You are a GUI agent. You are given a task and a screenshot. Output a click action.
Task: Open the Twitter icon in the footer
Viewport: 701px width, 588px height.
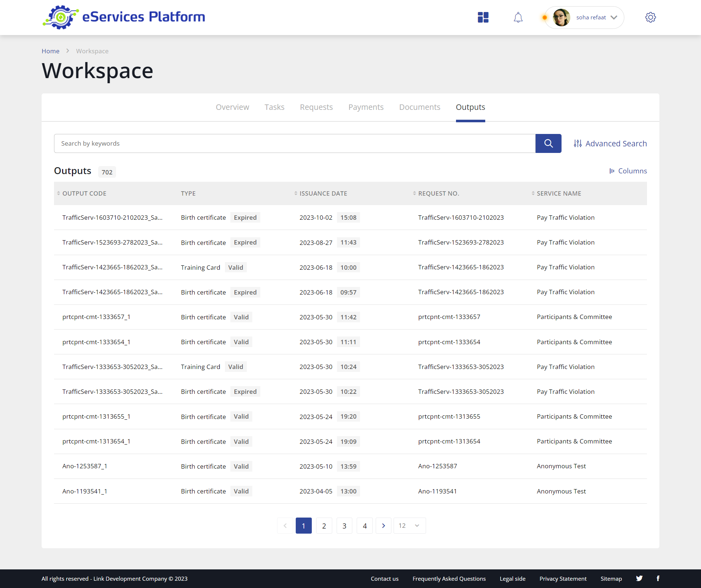(639, 579)
